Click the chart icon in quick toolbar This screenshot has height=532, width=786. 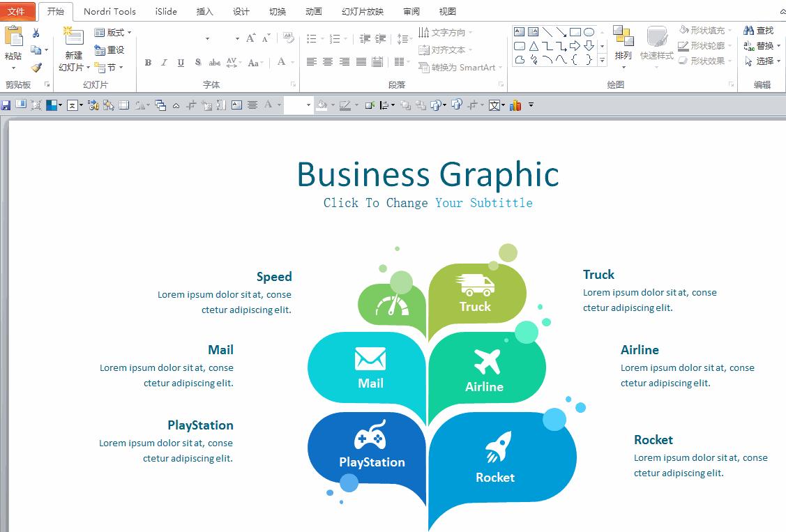[x=515, y=105]
